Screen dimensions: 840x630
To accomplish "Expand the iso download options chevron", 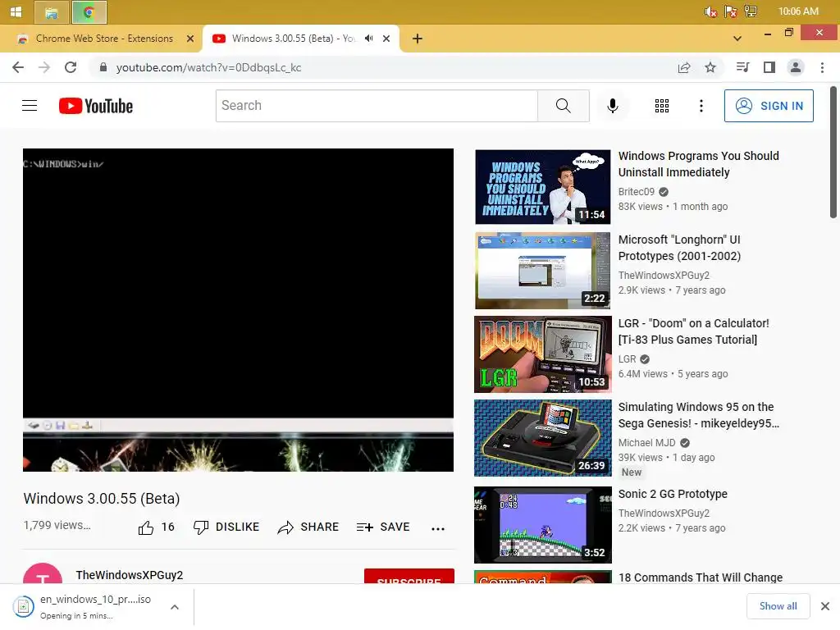I will coord(175,607).
